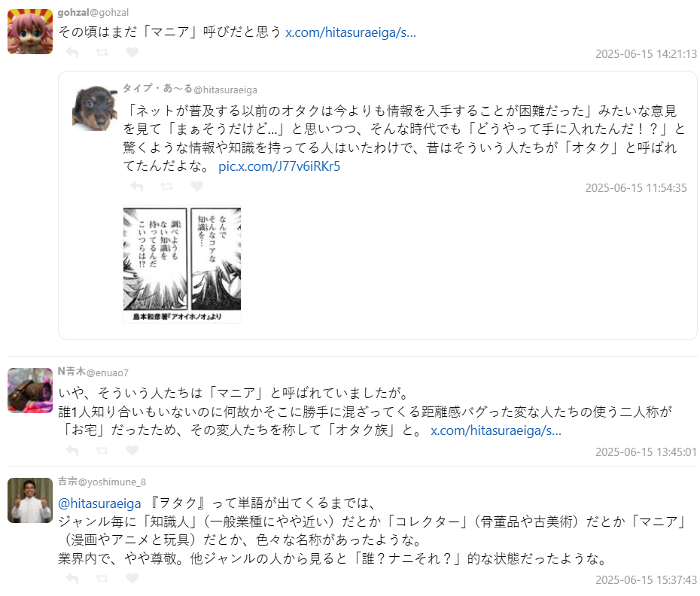Reply to quoted hitasuraeiga tweet
700x596 pixels.
click(x=136, y=186)
